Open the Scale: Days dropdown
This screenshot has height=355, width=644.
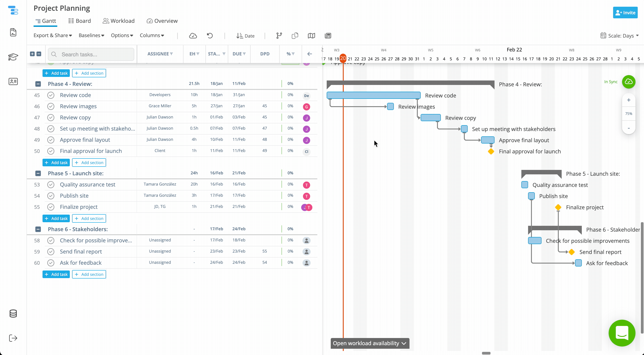(x=620, y=36)
